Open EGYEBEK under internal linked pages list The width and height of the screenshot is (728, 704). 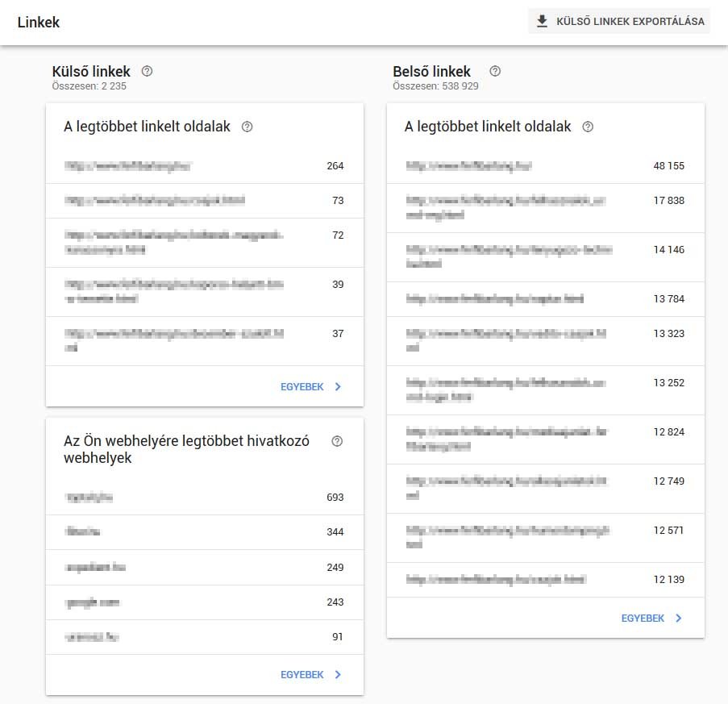tap(643, 618)
